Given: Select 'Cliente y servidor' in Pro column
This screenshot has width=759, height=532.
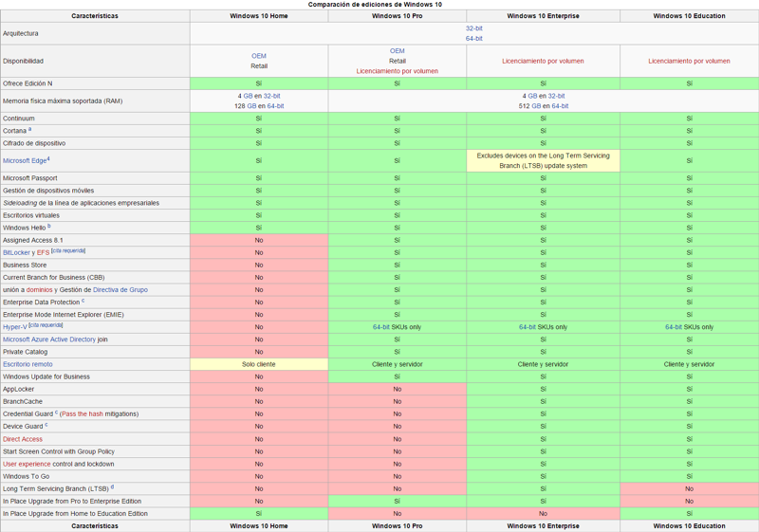Looking at the screenshot, I should coord(397,364).
